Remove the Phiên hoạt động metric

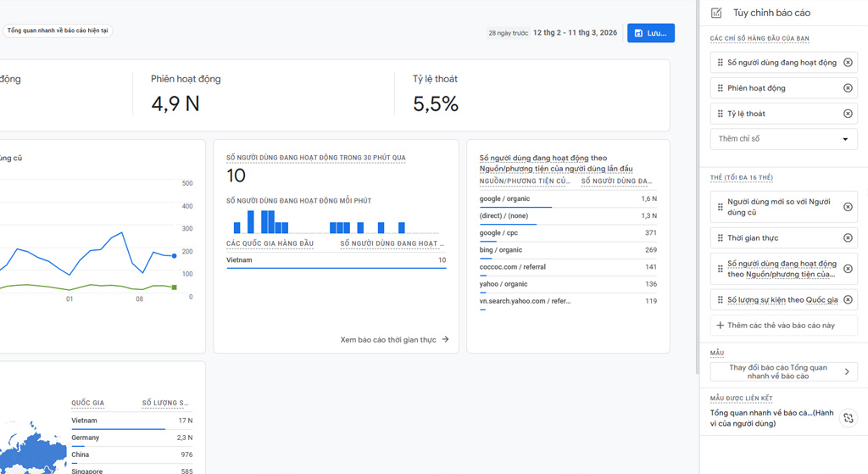pos(848,88)
